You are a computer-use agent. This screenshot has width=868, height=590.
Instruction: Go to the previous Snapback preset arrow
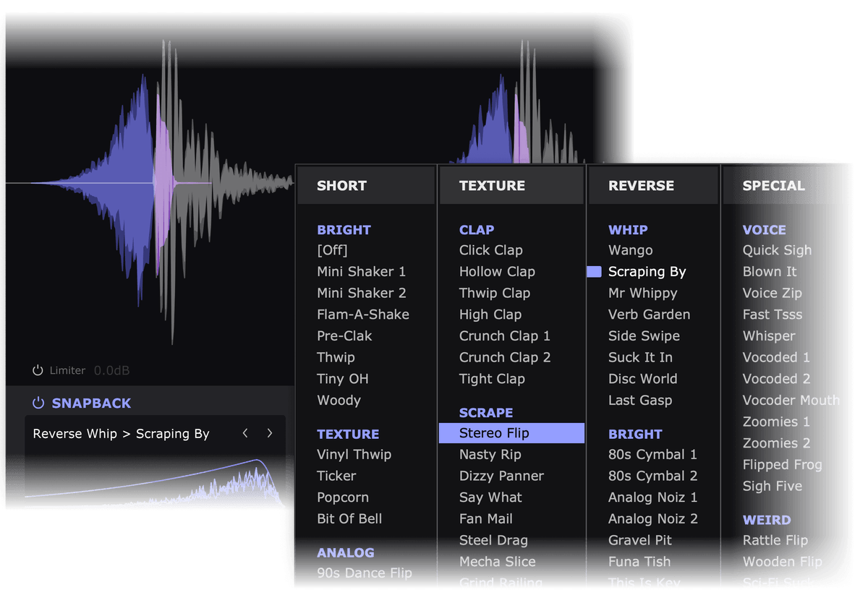point(245,433)
